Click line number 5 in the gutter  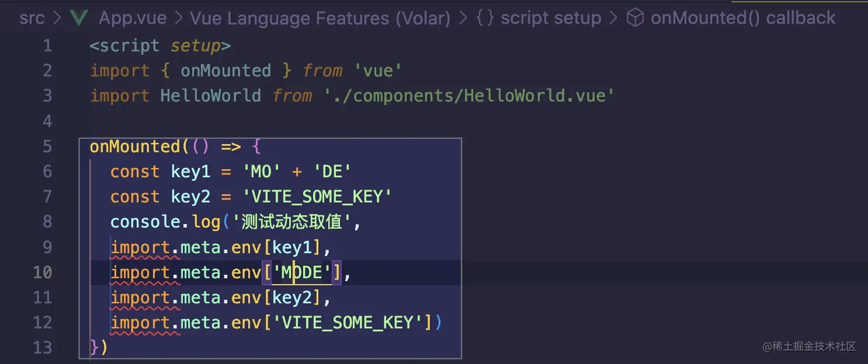click(x=47, y=146)
